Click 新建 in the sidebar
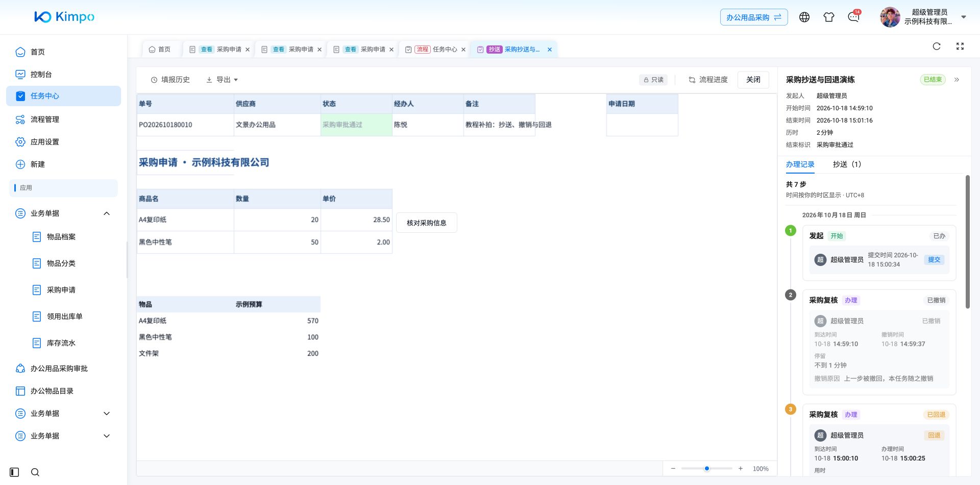 pyautogui.click(x=63, y=164)
